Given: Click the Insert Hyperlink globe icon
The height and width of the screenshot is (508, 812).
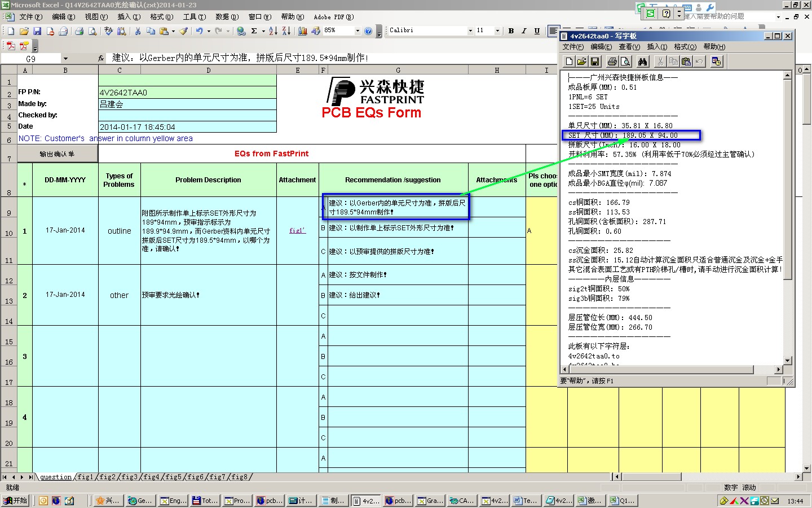Looking at the screenshot, I should coord(241,31).
